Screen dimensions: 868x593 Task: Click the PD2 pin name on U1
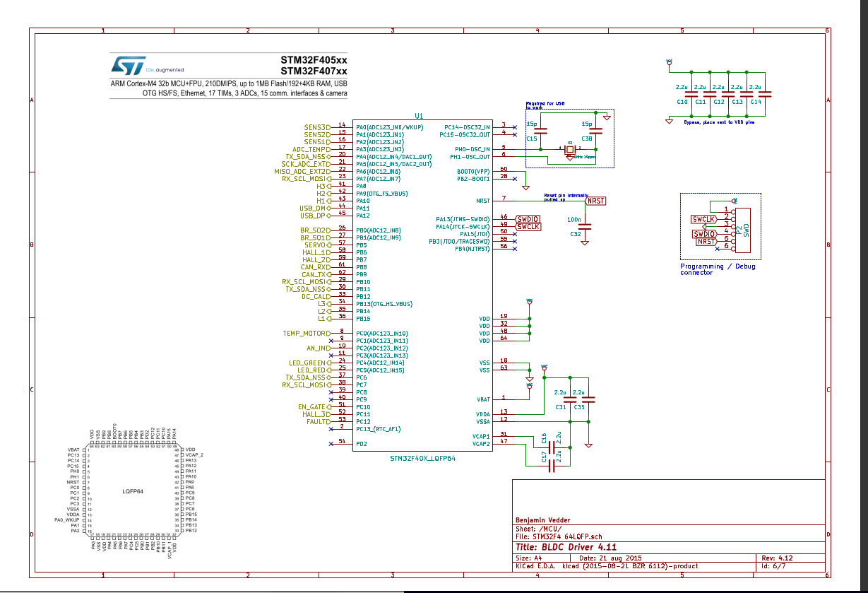point(361,444)
